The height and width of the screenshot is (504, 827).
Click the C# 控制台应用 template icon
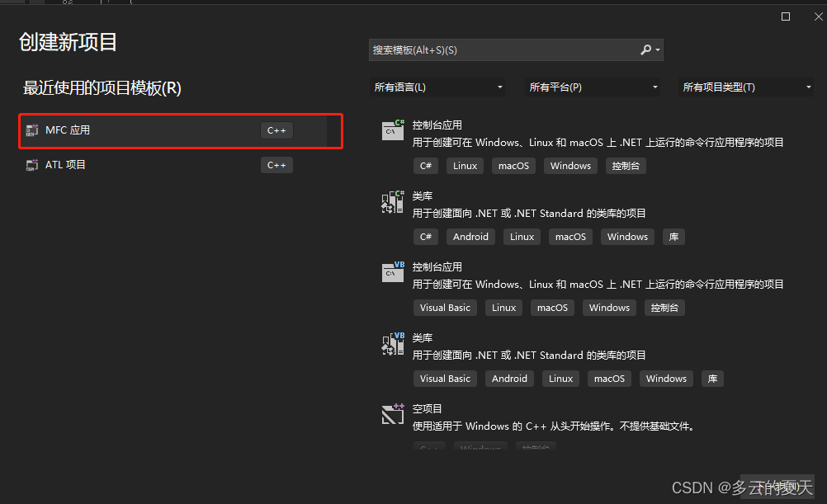[393, 130]
